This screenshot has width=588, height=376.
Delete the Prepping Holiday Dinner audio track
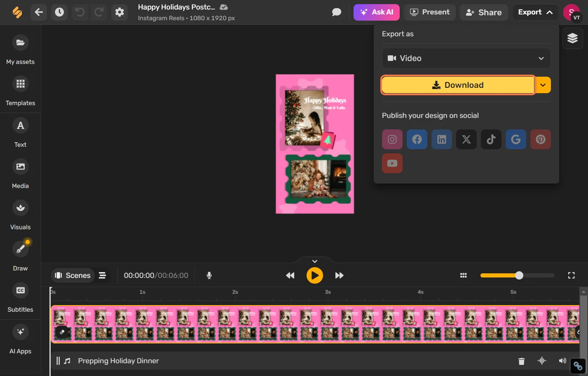tap(521, 361)
